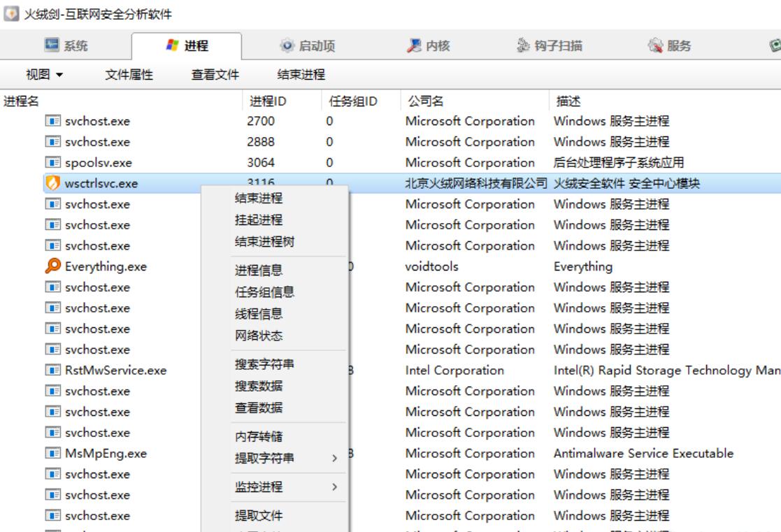Click the 火绒剑 app icon in the title bar

coord(11,13)
